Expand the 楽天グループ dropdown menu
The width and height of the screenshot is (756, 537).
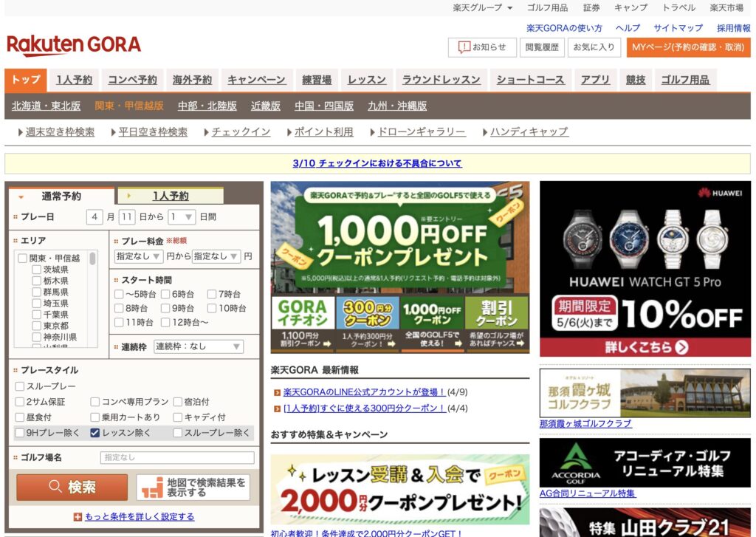pyautogui.click(x=483, y=7)
